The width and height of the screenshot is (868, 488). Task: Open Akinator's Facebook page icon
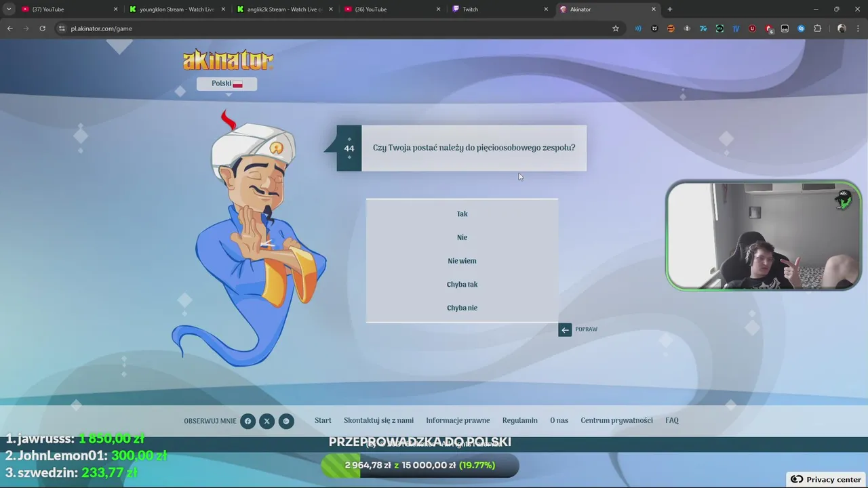pyautogui.click(x=248, y=421)
